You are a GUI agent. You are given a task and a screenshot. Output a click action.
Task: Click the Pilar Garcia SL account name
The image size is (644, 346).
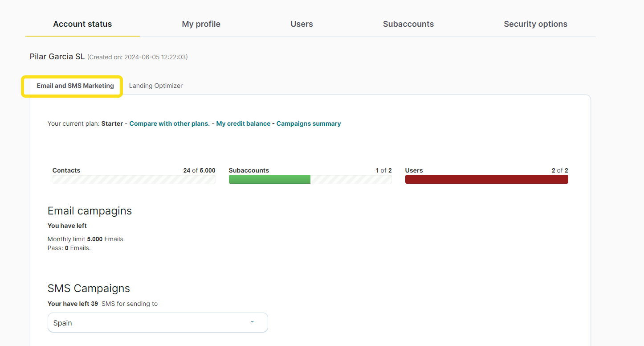pyautogui.click(x=57, y=57)
